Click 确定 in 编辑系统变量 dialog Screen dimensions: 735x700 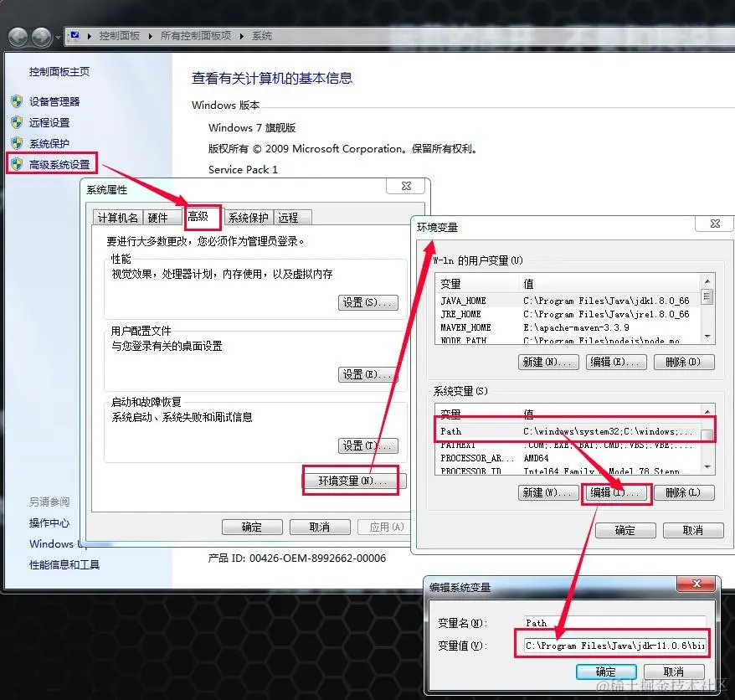click(x=606, y=672)
